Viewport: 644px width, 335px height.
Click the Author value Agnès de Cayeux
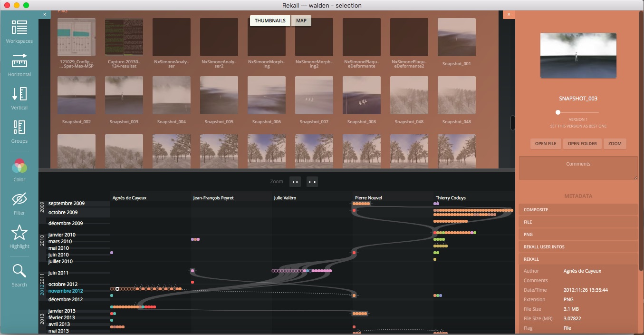[582, 271]
